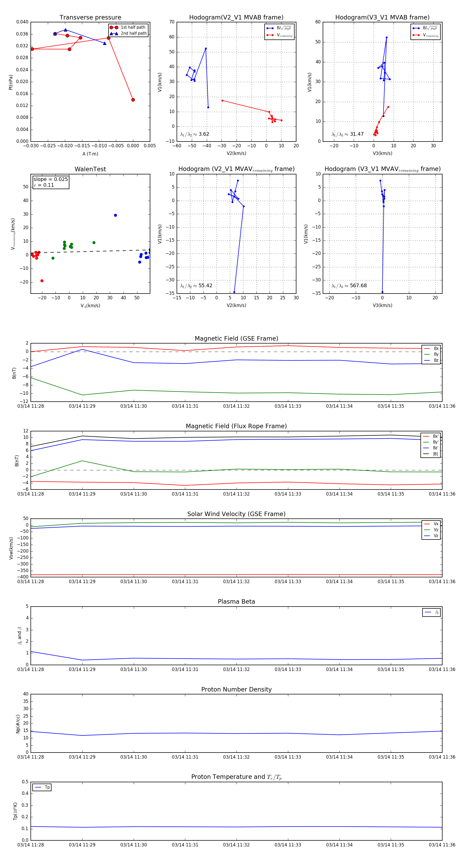This screenshot has width=473, height=868.
Task: Click the "By" legend entry in GSE field plot
Action: point(431,355)
